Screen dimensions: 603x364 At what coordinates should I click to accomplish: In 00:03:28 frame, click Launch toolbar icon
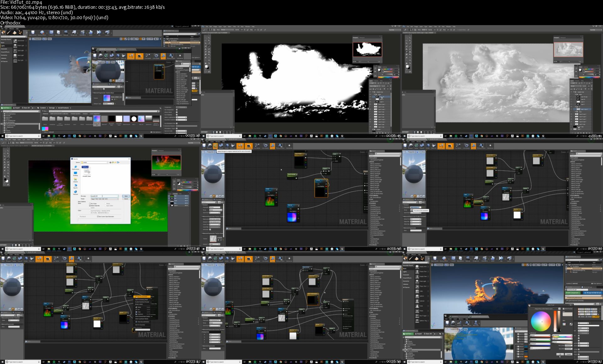point(107,33)
